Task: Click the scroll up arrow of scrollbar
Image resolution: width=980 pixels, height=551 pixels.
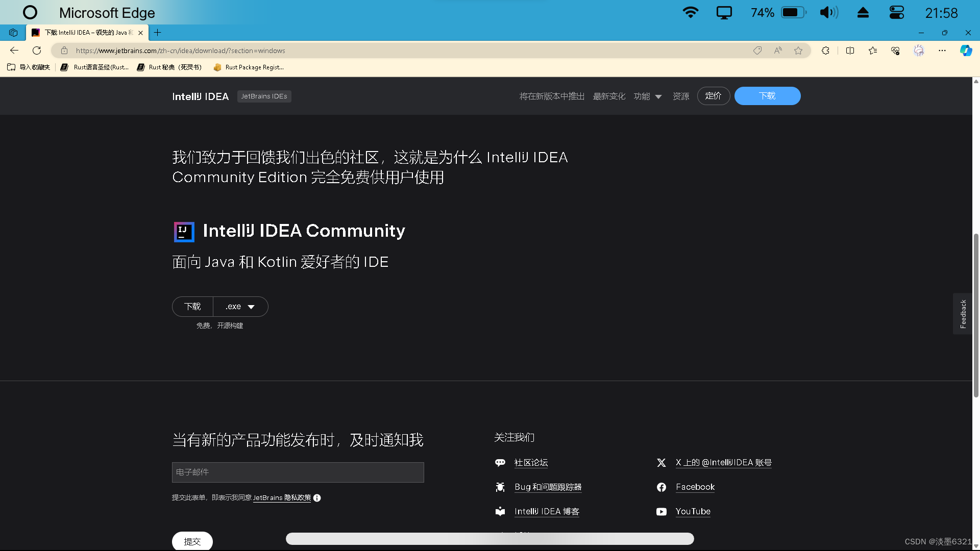Action: tap(976, 81)
